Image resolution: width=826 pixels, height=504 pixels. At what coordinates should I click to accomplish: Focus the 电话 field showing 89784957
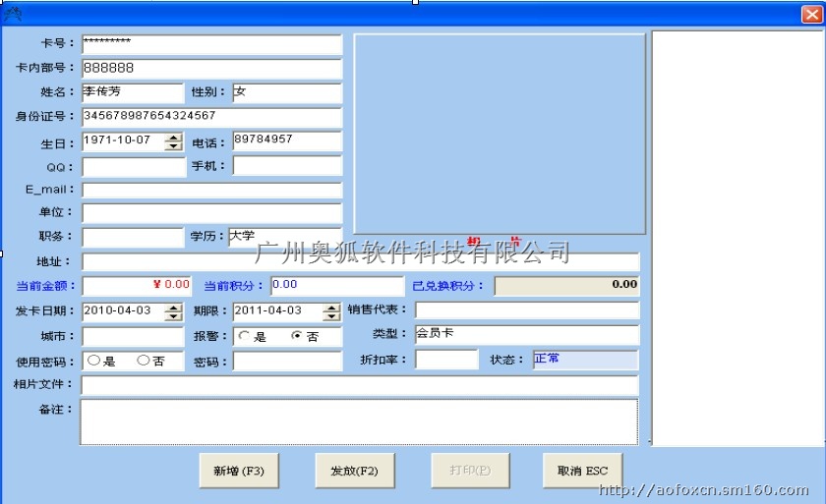click(286, 141)
